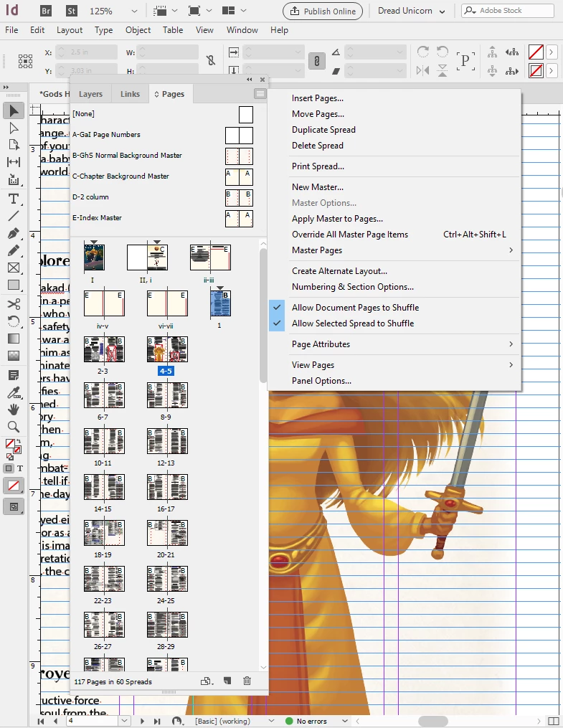Select the Zoom tool
The height and width of the screenshot is (728, 563).
[14, 426]
